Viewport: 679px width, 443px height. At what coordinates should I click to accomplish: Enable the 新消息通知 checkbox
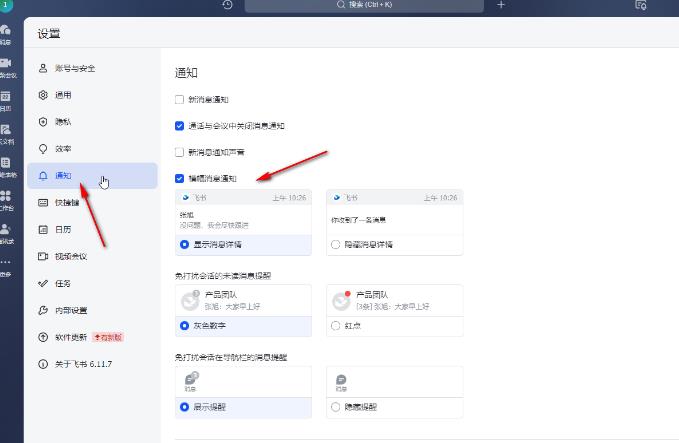tap(179, 100)
